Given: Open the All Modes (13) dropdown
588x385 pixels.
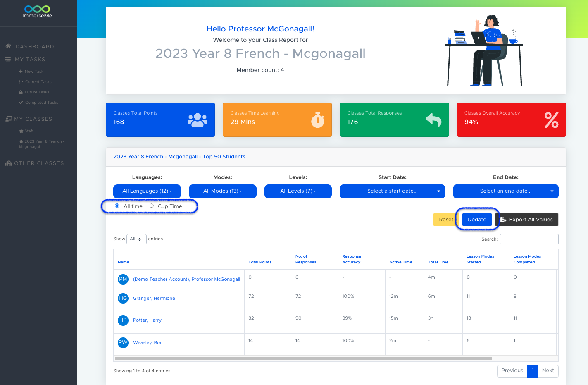Looking at the screenshot, I should tap(223, 191).
